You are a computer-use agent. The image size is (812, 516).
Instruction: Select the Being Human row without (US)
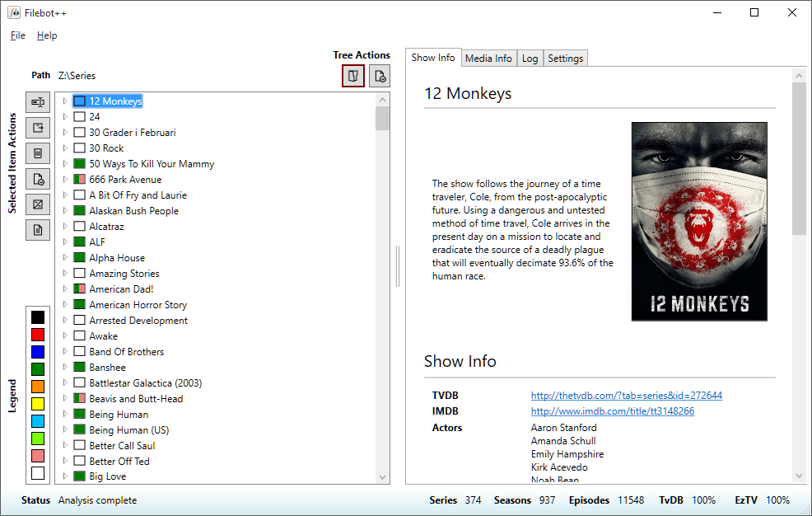pyautogui.click(x=119, y=414)
